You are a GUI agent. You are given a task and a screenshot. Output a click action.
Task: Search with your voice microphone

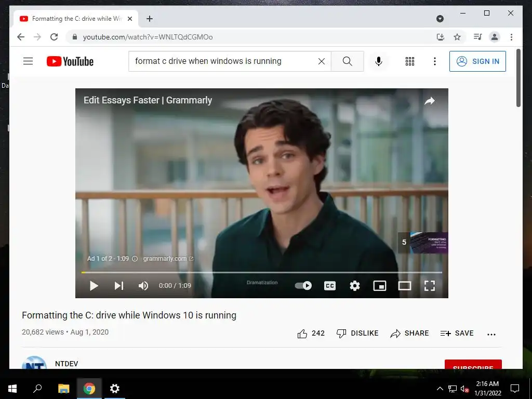pyautogui.click(x=379, y=61)
